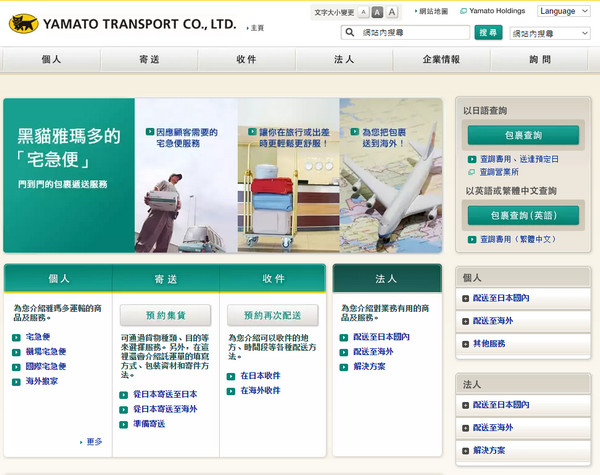Click the arrow icon beside 海外搬家
The image size is (600, 475).
(x=16, y=382)
